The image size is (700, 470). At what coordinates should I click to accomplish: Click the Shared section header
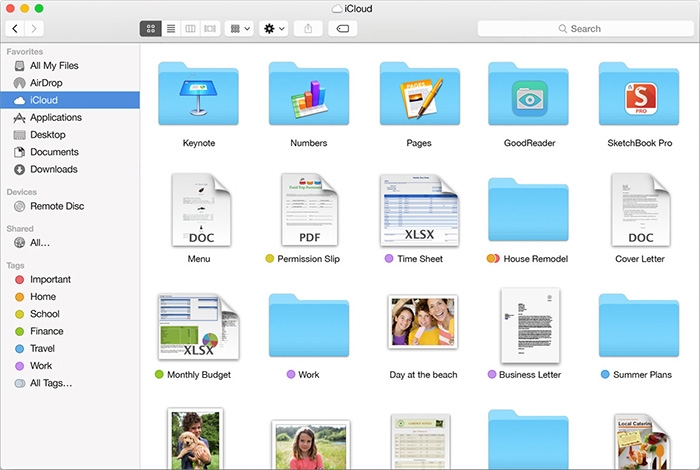point(20,229)
